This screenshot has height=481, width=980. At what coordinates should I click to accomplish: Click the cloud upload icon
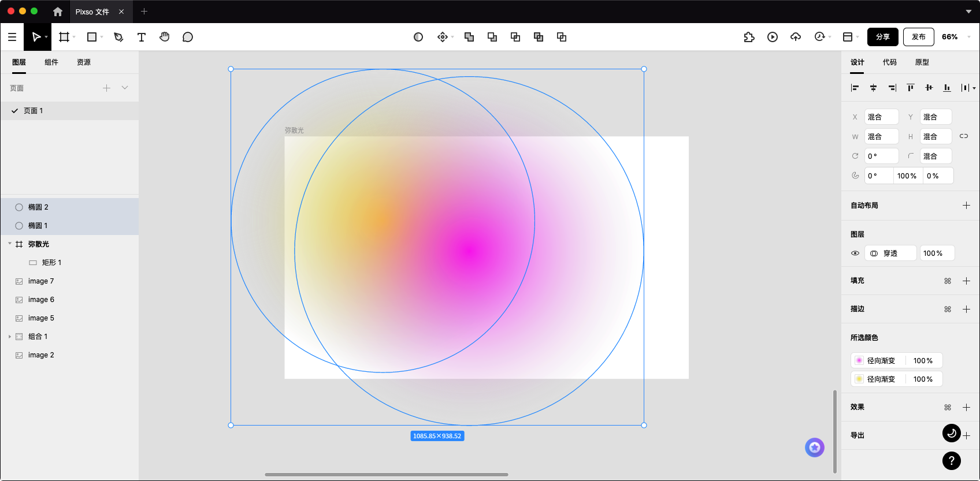click(x=796, y=37)
